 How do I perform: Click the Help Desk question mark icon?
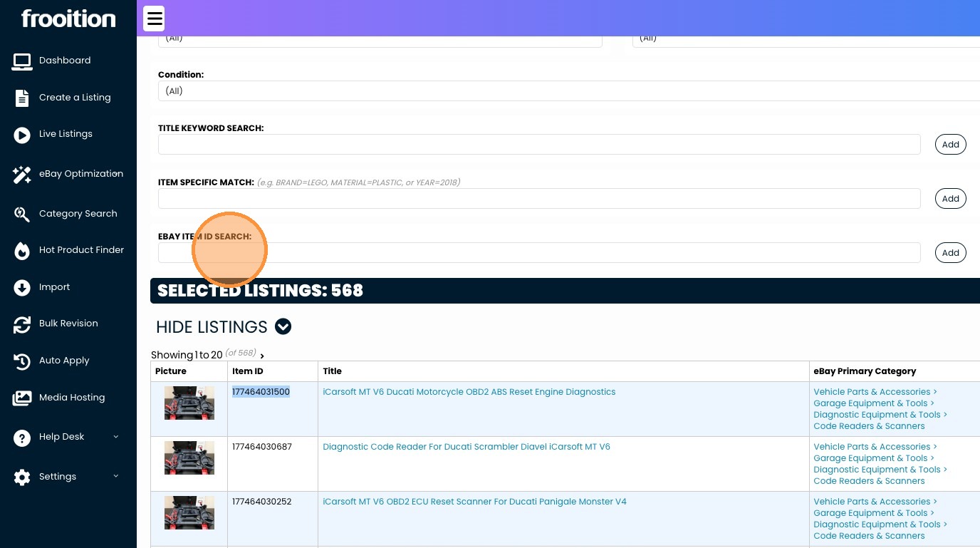point(22,438)
